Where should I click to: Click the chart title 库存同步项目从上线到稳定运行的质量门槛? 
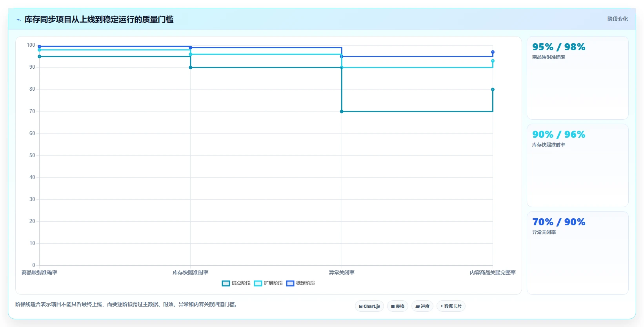pyautogui.click(x=99, y=20)
